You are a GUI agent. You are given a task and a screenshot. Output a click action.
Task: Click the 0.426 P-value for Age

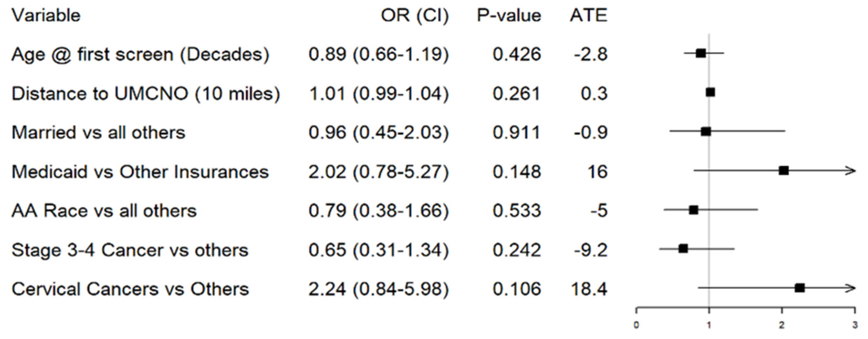pos(517,55)
